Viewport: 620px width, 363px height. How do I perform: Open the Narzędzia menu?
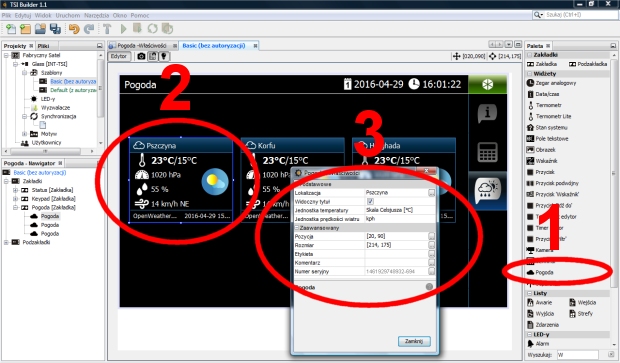(x=96, y=15)
